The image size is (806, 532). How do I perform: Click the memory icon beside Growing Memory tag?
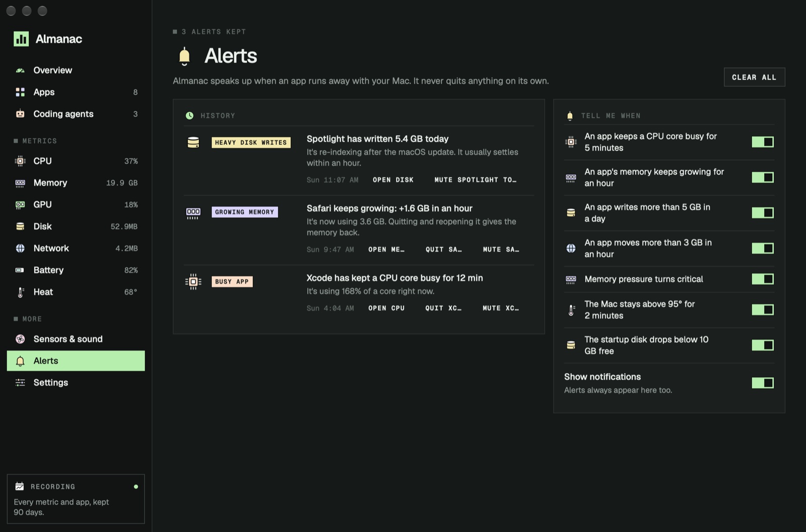click(193, 213)
